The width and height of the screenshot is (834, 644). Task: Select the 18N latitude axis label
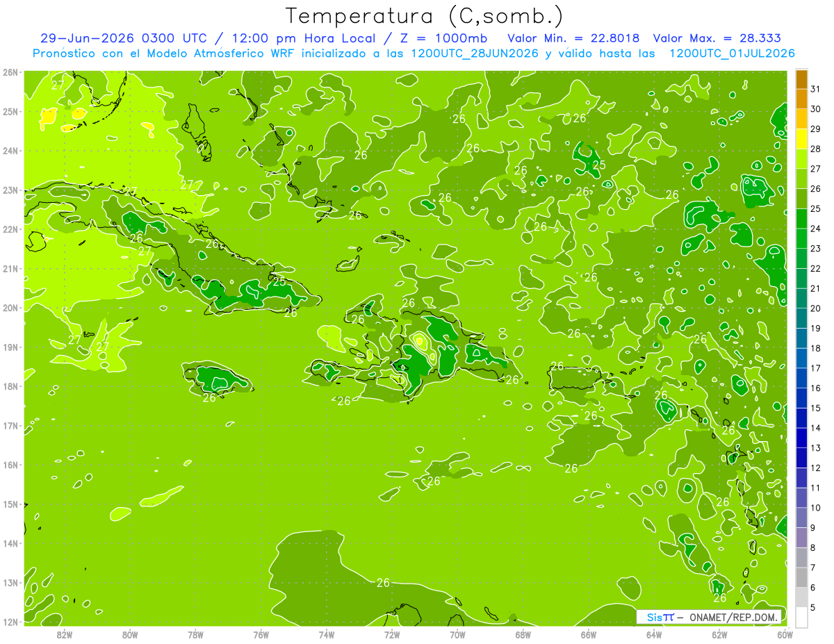(11, 386)
